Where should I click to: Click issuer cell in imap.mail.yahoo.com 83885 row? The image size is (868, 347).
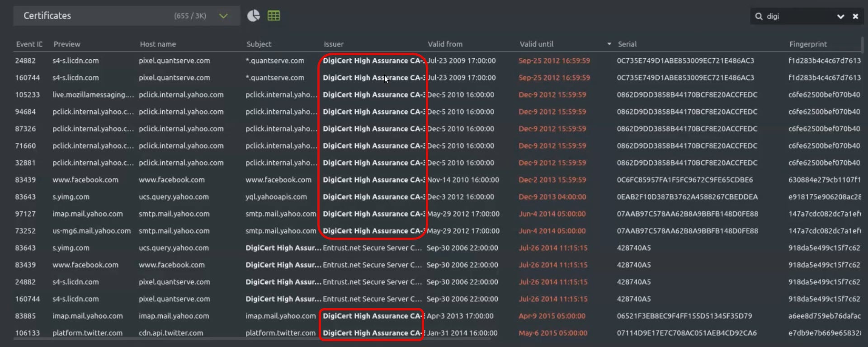(x=373, y=316)
